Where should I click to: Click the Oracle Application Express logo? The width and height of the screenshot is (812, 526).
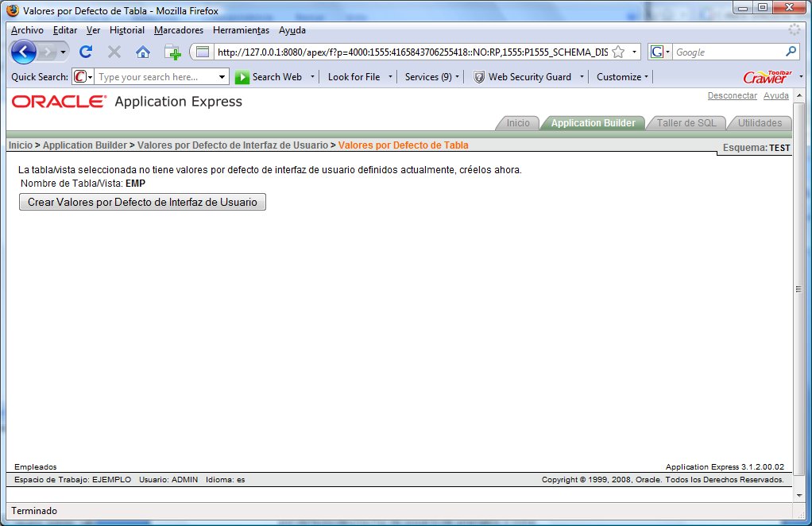pos(127,102)
